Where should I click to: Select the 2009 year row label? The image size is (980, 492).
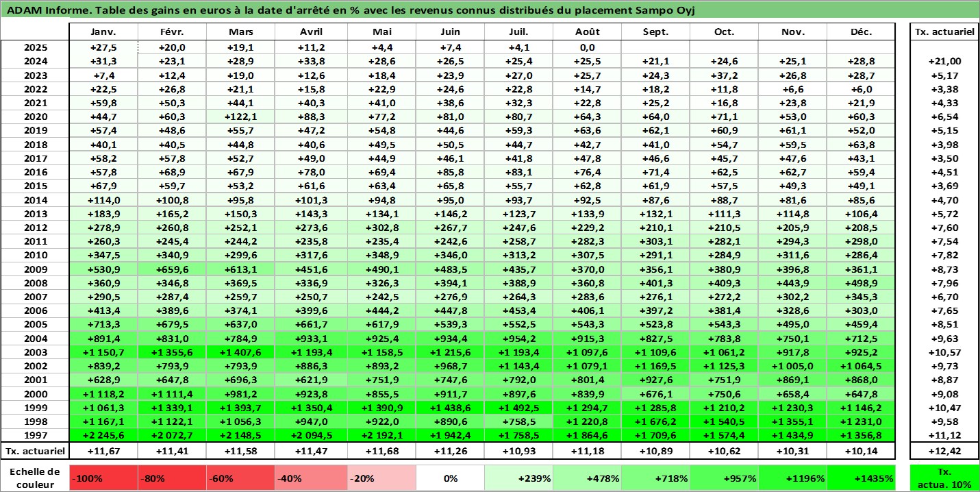[36, 269]
